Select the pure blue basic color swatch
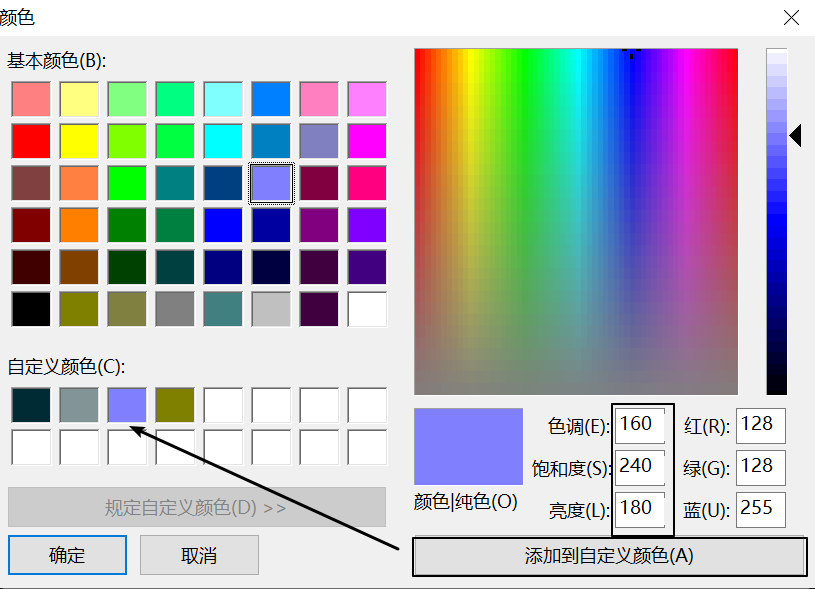 [x=223, y=225]
